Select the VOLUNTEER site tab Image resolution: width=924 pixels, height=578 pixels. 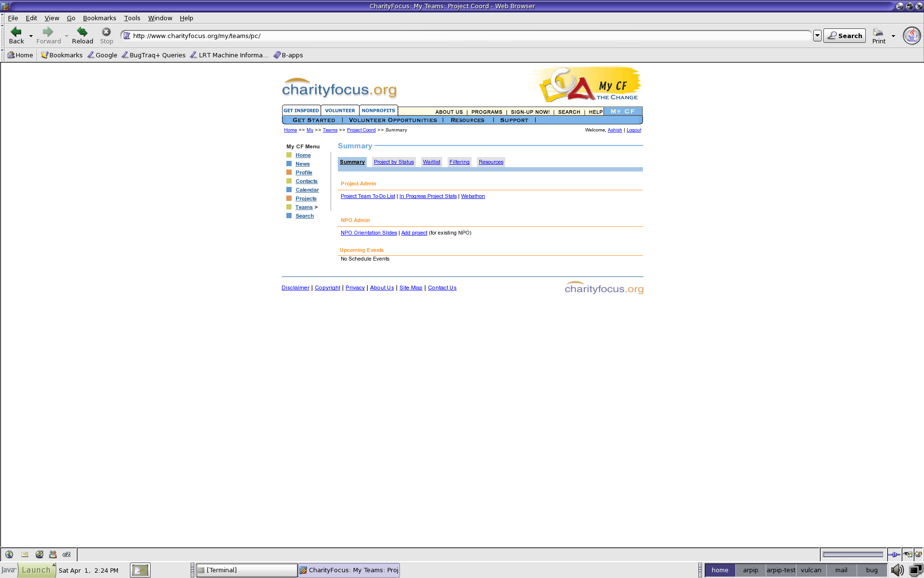[x=340, y=110]
